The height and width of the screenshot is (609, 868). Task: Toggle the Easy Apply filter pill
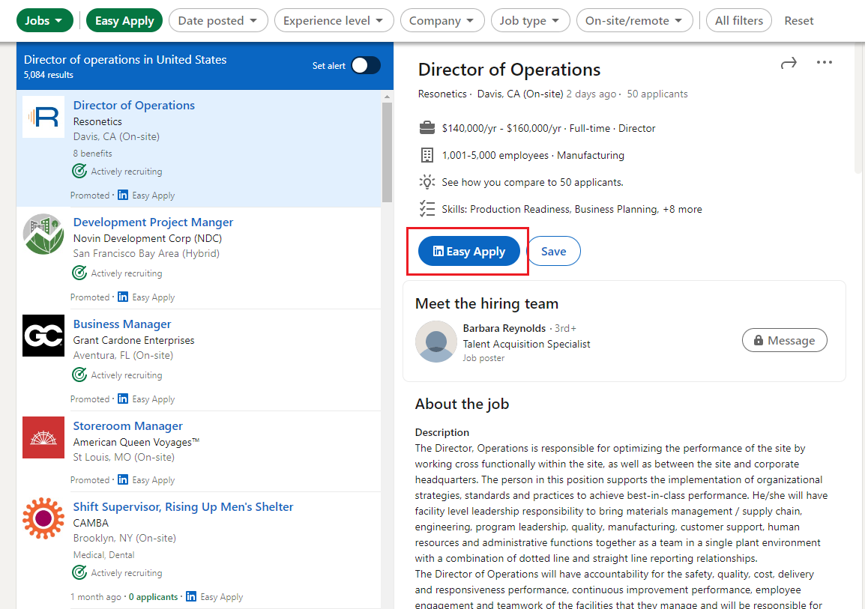[124, 20]
